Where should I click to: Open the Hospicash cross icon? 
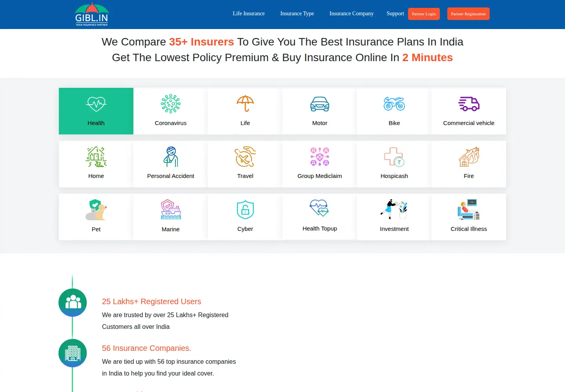394,157
